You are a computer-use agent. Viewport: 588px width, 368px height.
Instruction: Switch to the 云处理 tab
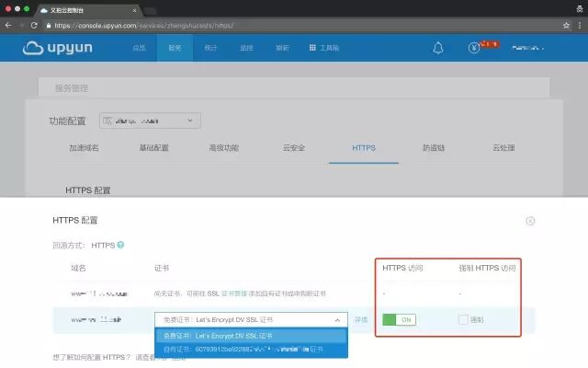[x=503, y=148]
